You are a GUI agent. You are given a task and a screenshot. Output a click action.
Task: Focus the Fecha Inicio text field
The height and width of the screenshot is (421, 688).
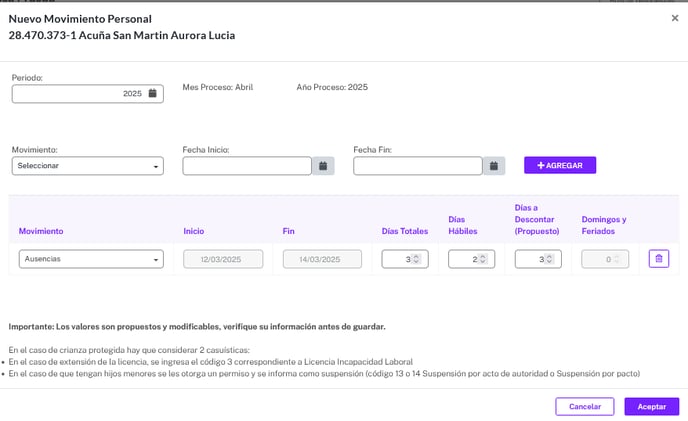click(x=247, y=166)
